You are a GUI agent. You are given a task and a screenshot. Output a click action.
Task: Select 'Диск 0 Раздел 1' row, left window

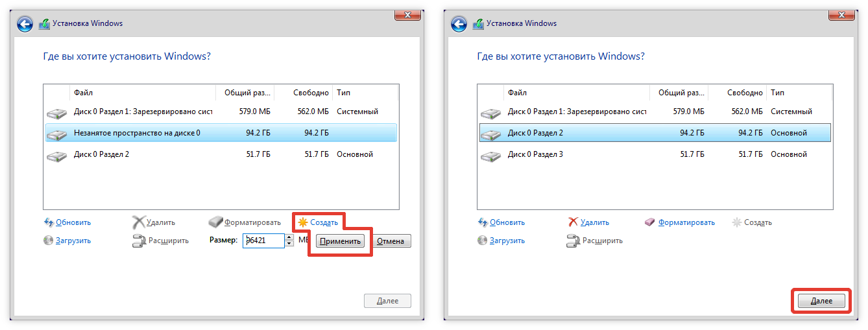pos(221,112)
